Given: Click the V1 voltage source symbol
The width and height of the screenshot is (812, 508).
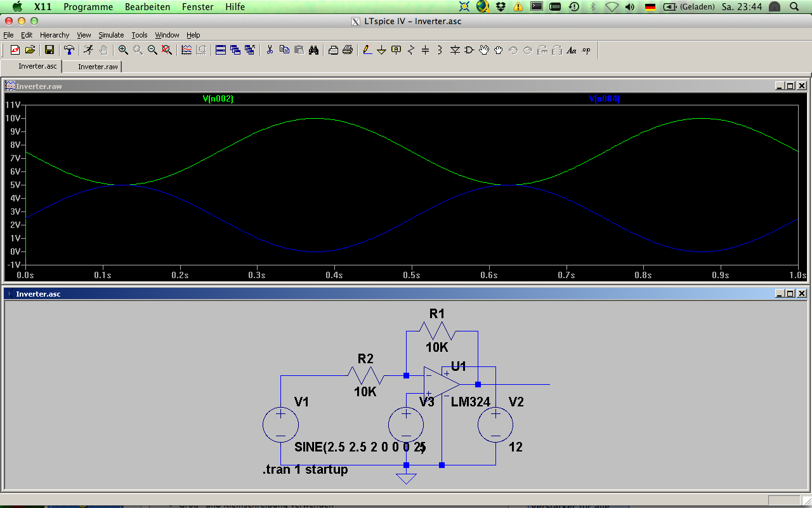Looking at the screenshot, I should coord(280,424).
